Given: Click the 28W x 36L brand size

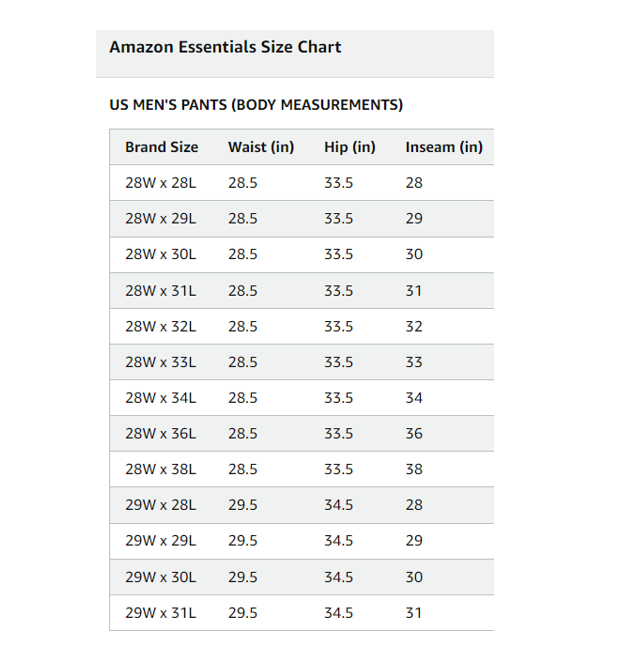Looking at the screenshot, I should pos(160,434).
